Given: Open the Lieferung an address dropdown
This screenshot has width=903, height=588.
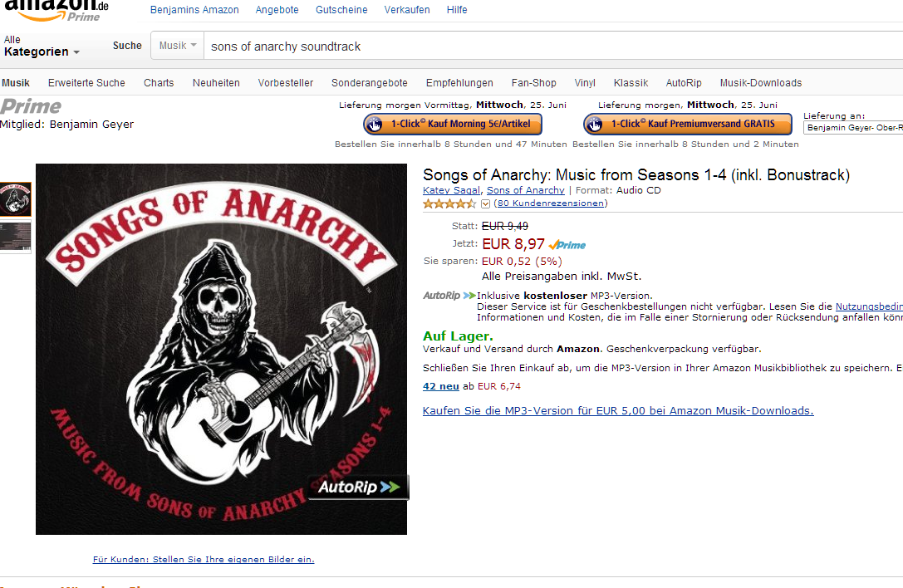Looking at the screenshot, I should pos(854,128).
